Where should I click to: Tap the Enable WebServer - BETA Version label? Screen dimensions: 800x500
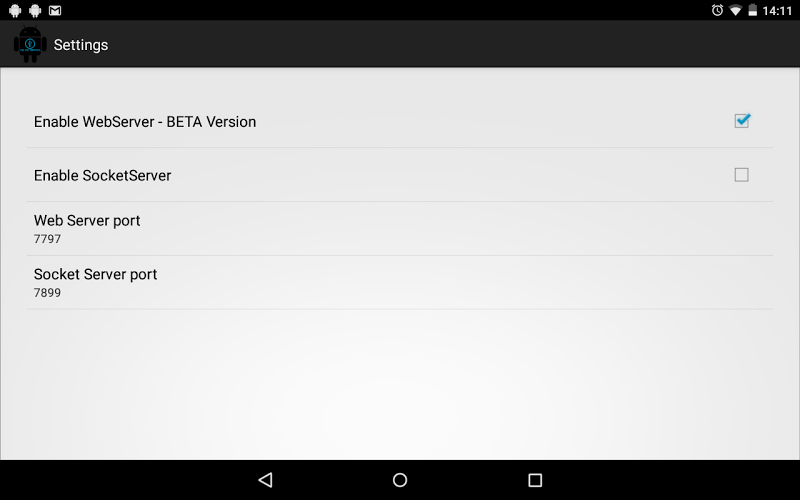point(145,122)
